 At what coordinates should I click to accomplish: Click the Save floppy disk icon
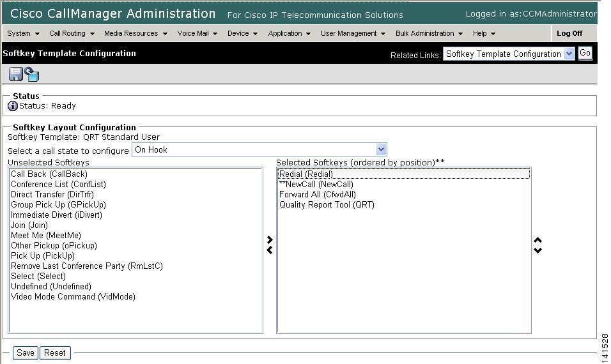15,74
